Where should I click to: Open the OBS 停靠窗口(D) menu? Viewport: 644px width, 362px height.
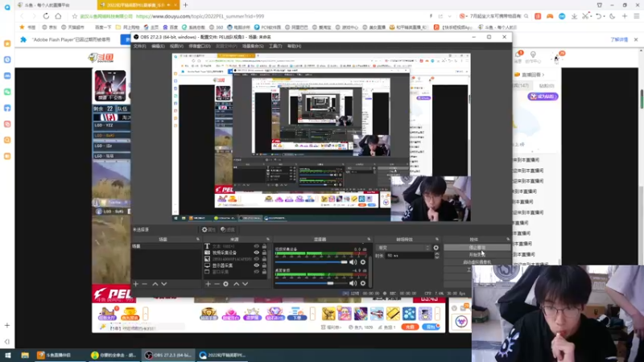pos(199,46)
